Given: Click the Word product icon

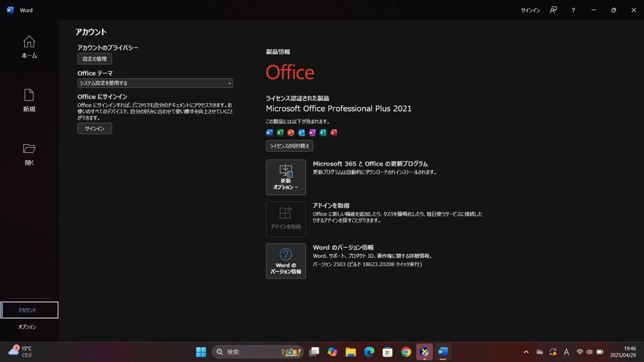Looking at the screenshot, I should [269, 132].
